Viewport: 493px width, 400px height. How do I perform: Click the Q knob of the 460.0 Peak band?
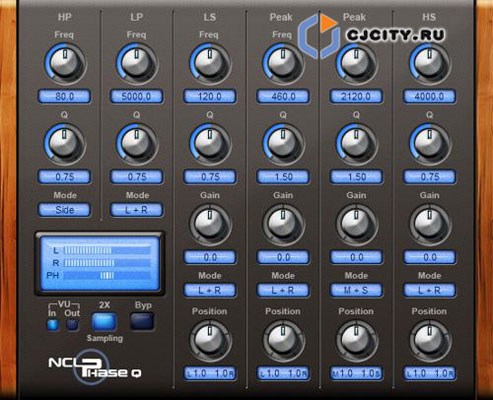(283, 144)
